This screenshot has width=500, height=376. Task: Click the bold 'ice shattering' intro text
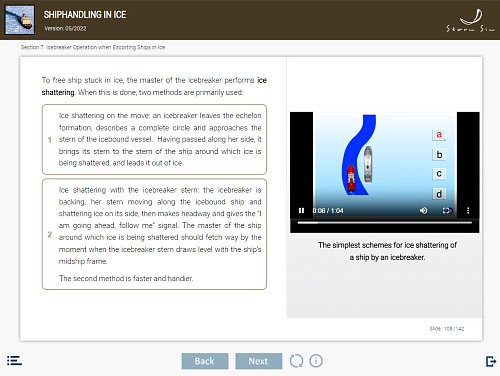[x=154, y=86]
